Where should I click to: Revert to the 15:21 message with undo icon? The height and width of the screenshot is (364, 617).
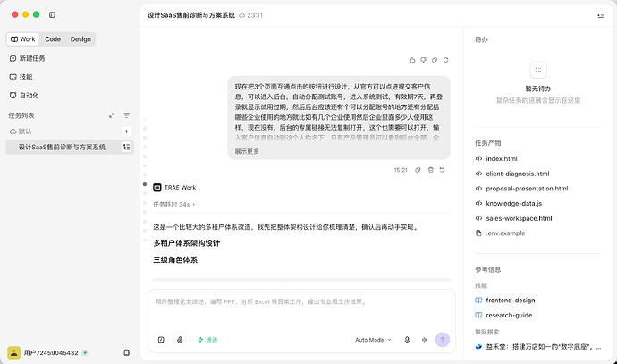pyautogui.click(x=443, y=170)
